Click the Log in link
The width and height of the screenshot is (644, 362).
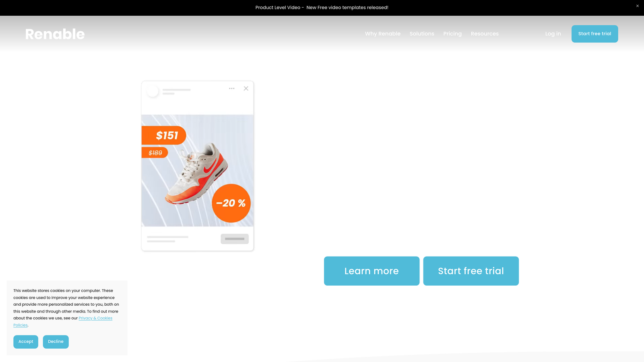553,34
